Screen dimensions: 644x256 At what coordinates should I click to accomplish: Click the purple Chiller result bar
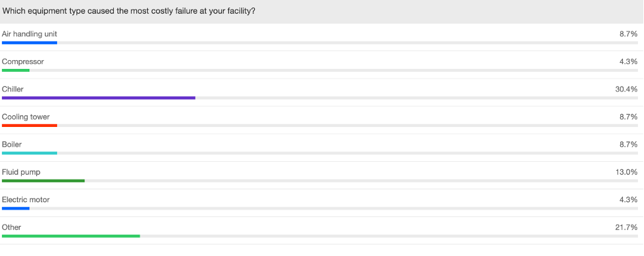pyautogui.click(x=99, y=98)
